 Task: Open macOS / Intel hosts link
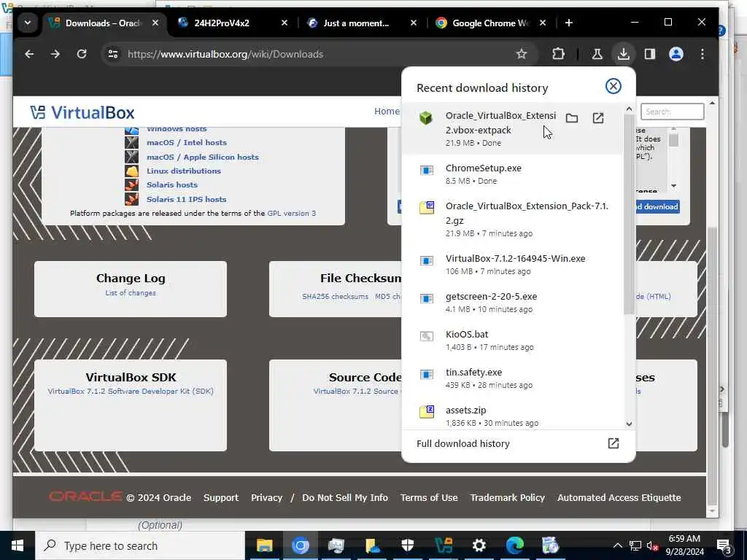(186, 142)
